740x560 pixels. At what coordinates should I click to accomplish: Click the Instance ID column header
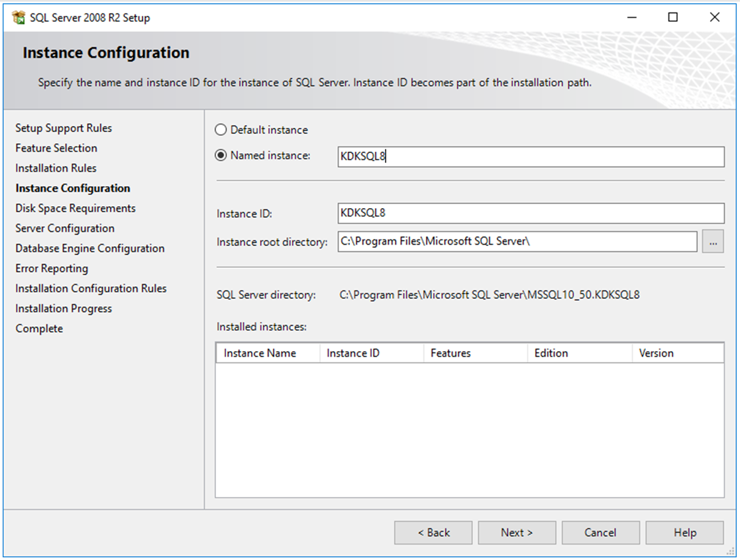(x=372, y=353)
